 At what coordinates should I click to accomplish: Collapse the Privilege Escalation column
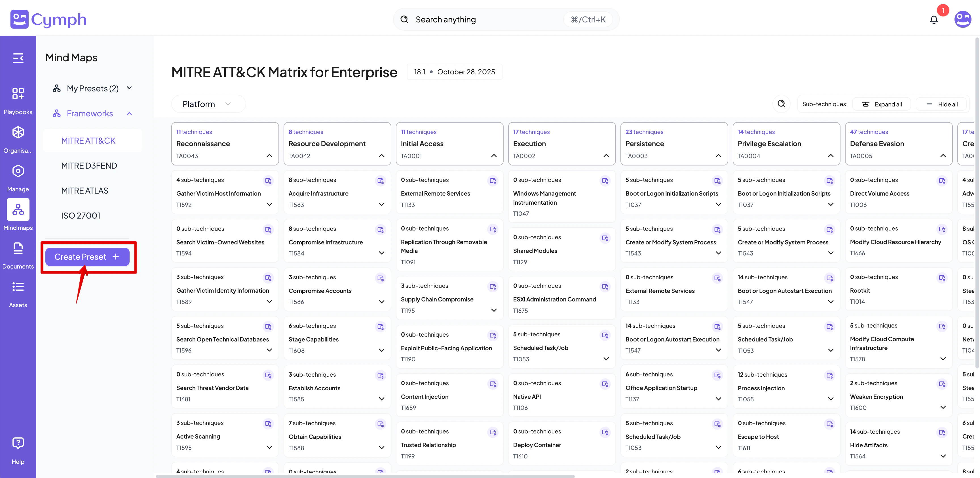pyautogui.click(x=831, y=156)
